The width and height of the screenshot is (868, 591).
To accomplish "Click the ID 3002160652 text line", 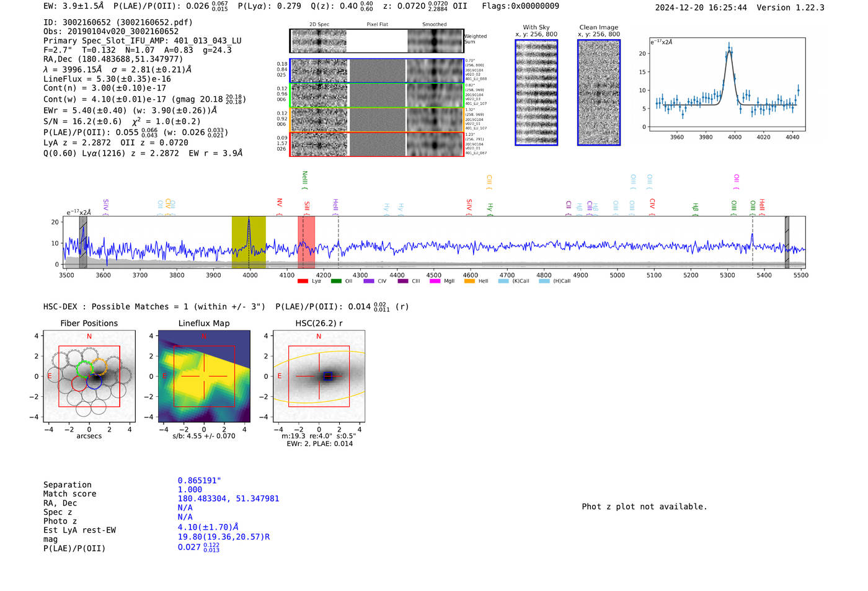I will [118, 22].
